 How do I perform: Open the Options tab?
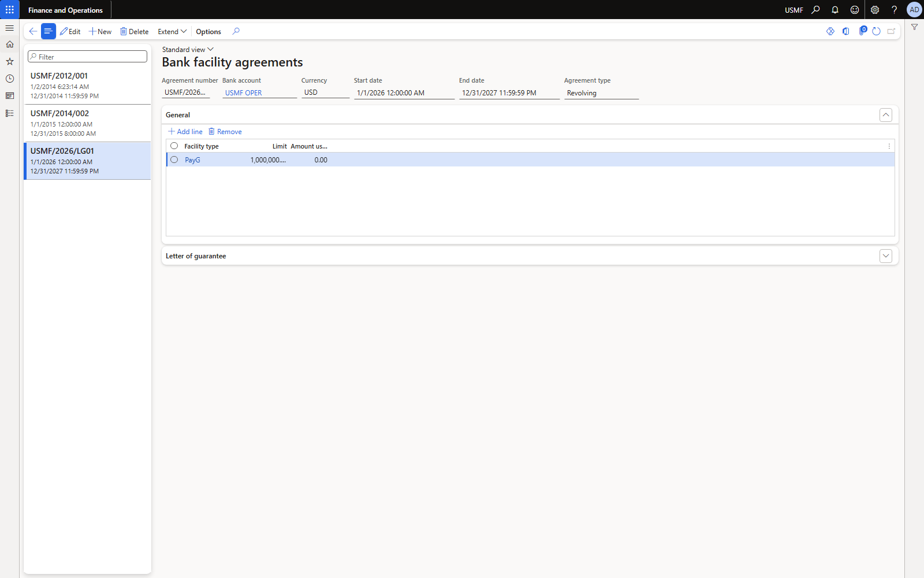208,32
